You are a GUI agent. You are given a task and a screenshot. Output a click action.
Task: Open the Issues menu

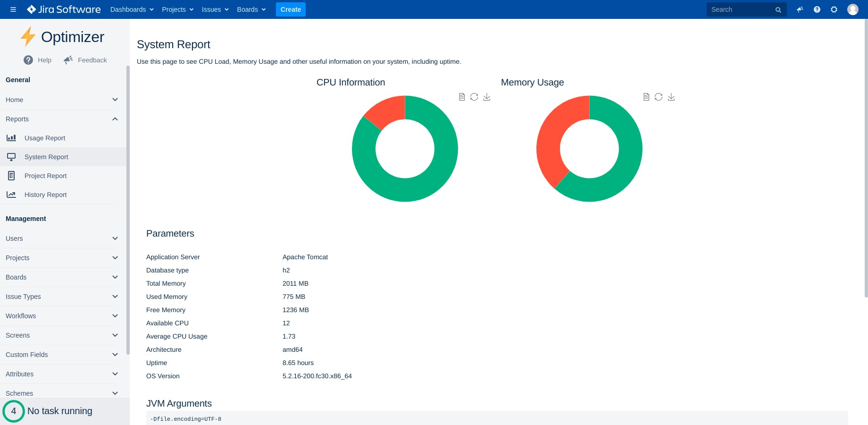tap(215, 9)
